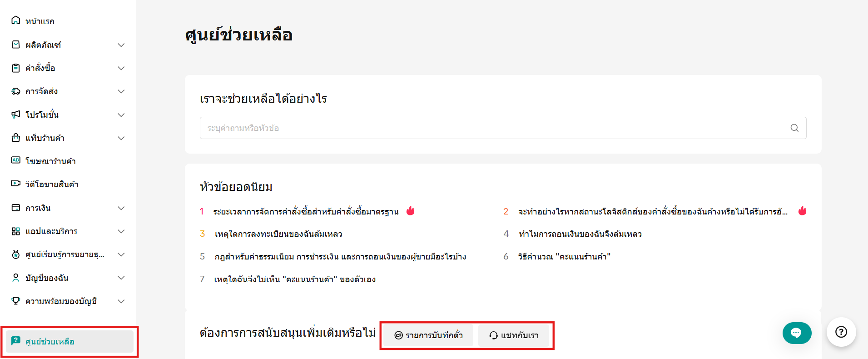Expand the ความพร้อมของบัญชี menu chevron
This screenshot has width=868, height=359.
[x=121, y=301]
